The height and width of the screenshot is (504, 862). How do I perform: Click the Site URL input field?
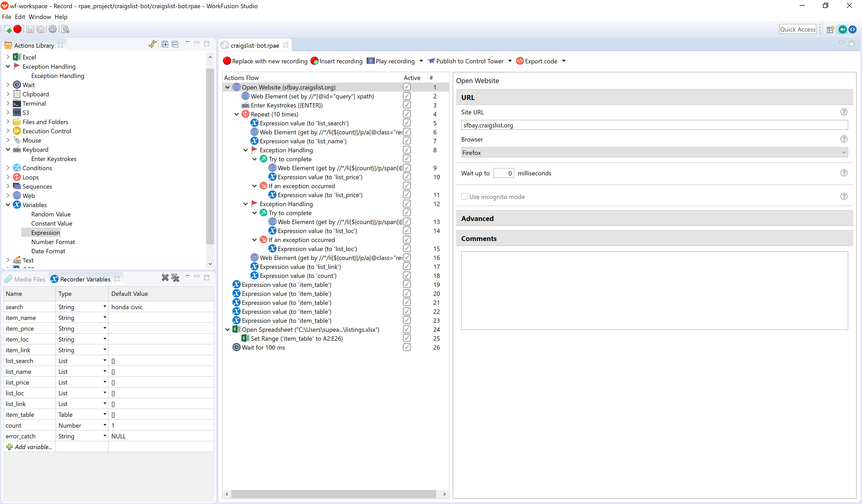tap(654, 125)
